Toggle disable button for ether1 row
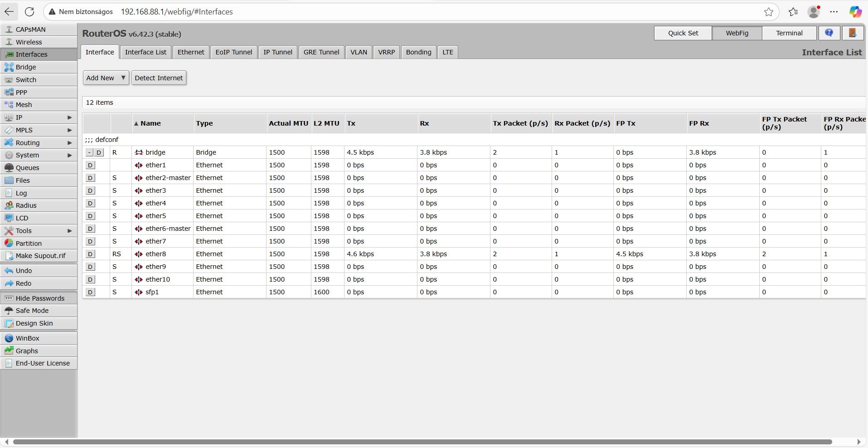This screenshot has width=868, height=448. coord(90,165)
